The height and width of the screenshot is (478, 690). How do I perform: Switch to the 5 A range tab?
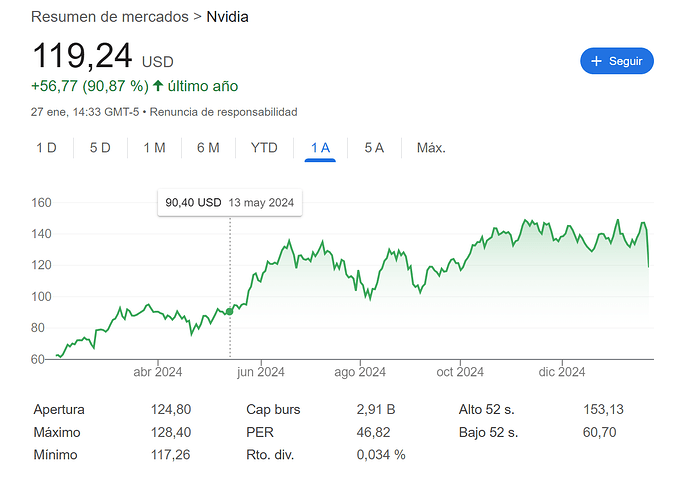374,148
